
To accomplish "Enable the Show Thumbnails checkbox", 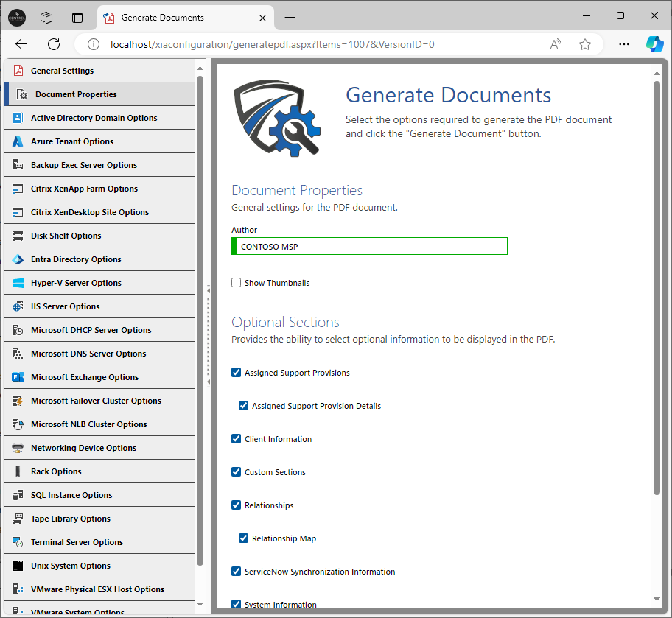I will pos(236,283).
